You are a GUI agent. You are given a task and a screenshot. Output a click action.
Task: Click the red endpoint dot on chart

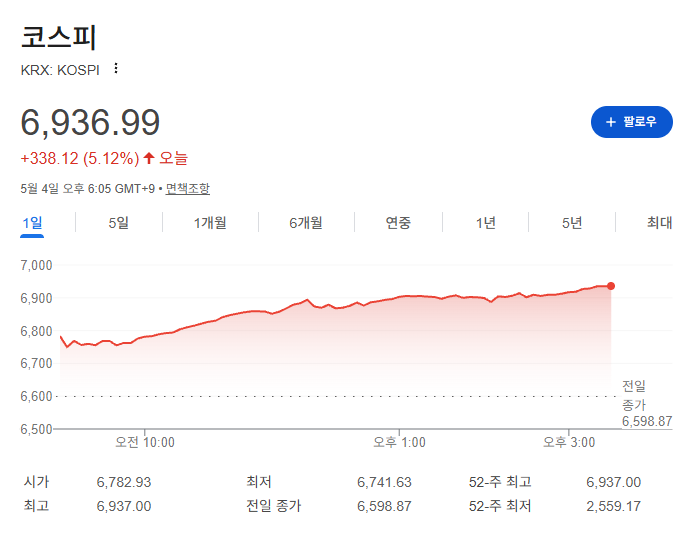tap(611, 286)
